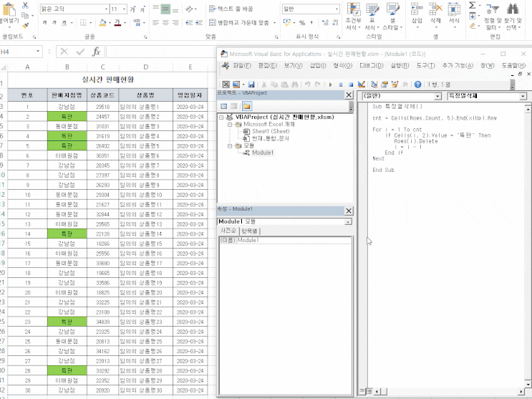Open the font size dropdown showing 11
The width and height of the screenshot is (532, 399).
click(124, 9)
